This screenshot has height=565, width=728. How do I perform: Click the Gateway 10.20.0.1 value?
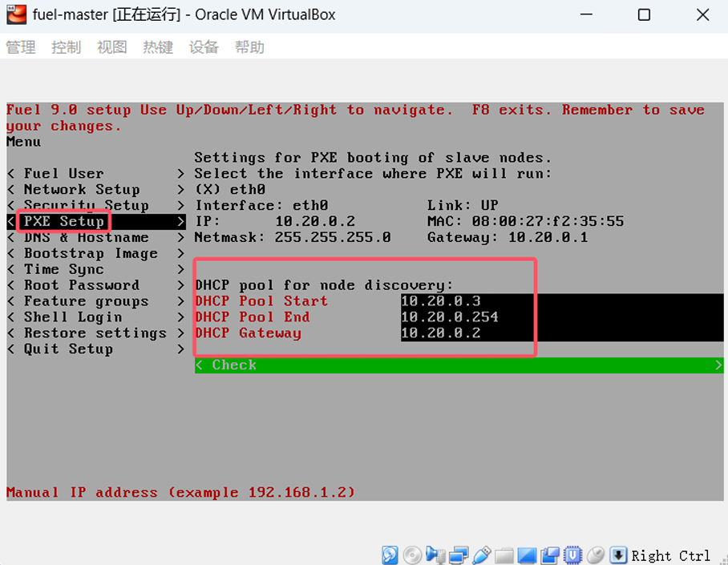pyautogui.click(x=548, y=237)
